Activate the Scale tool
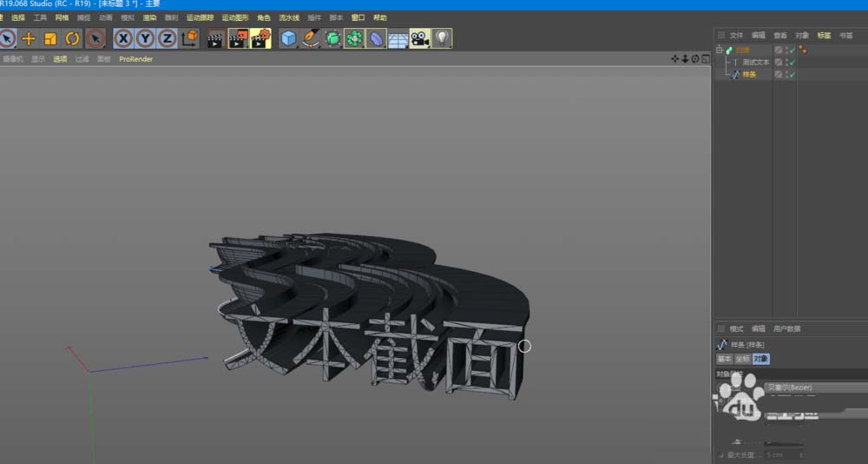Screen dimensions: 868x464 [x=50, y=38]
